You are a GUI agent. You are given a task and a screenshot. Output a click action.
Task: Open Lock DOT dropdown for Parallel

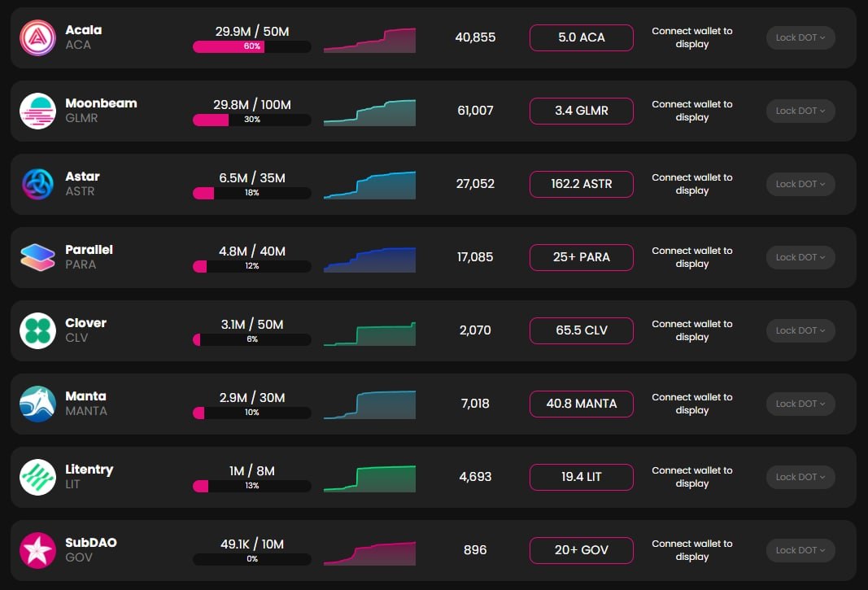coord(800,257)
